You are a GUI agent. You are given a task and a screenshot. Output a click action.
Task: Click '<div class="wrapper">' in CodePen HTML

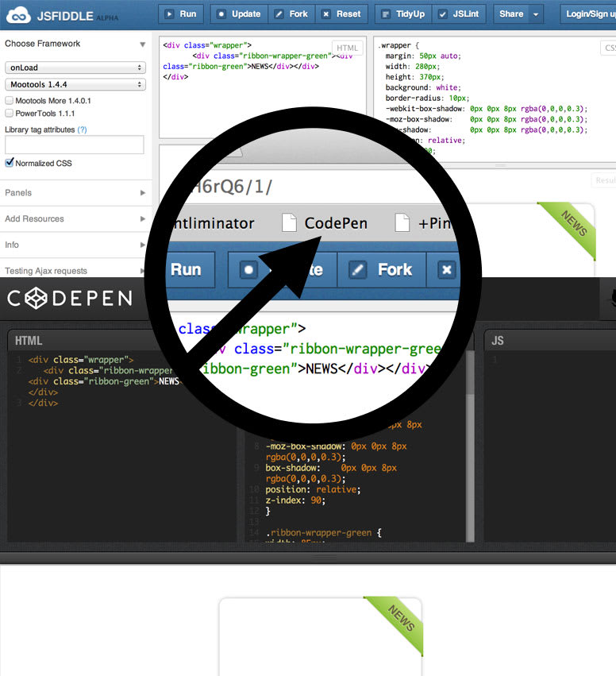80,360
